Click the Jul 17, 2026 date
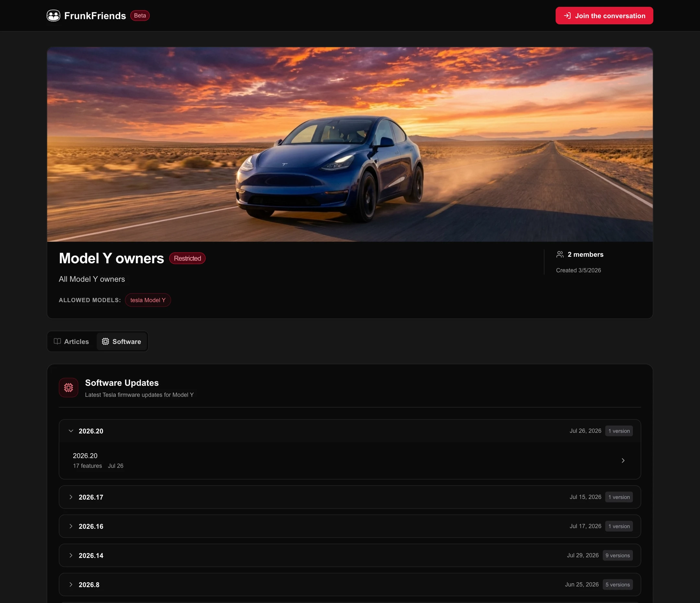 (585, 526)
